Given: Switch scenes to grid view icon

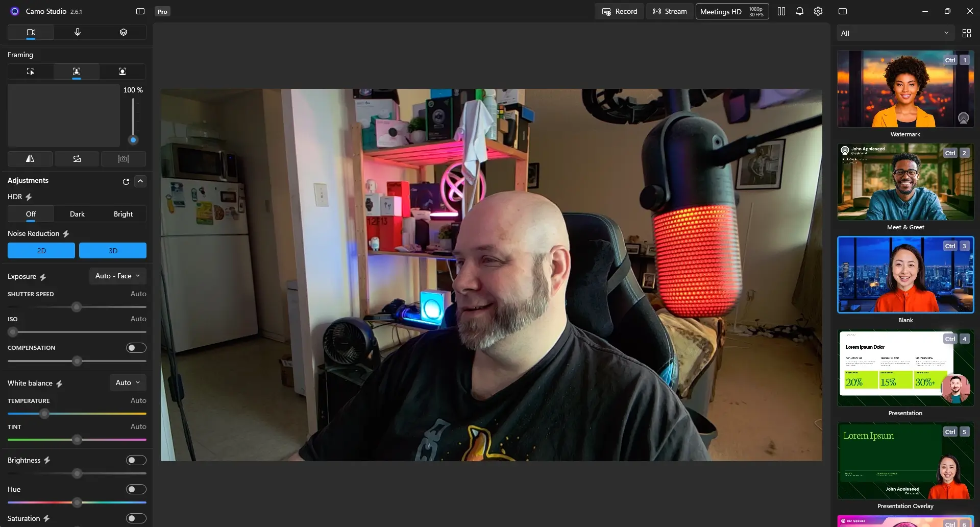Looking at the screenshot, I should (x=966, y=33).
